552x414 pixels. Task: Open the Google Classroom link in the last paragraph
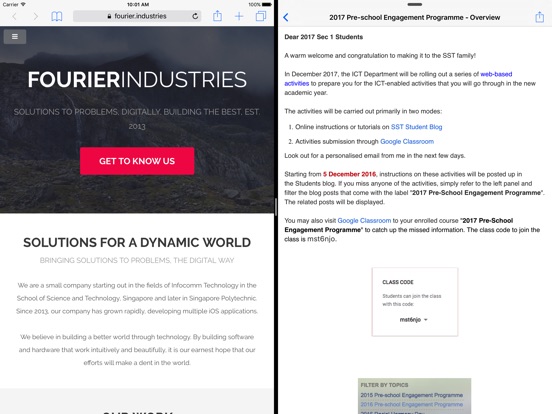click(364, 220)
